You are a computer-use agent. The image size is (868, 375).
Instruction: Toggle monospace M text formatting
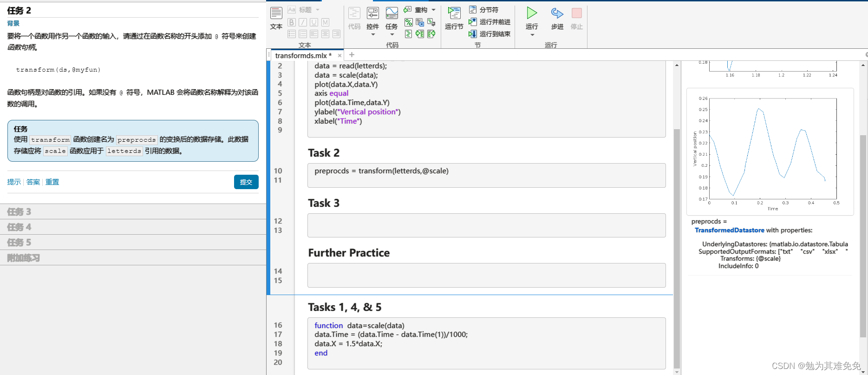[325, 22]
